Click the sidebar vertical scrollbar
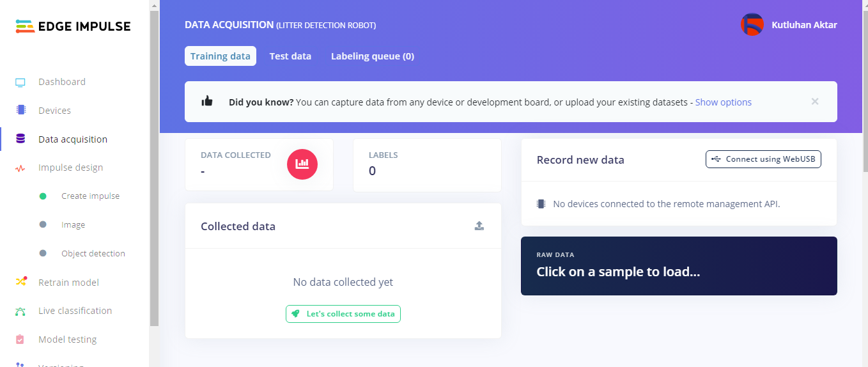The height and width of the screenshot is (367, 868). (x=154, y=166)
